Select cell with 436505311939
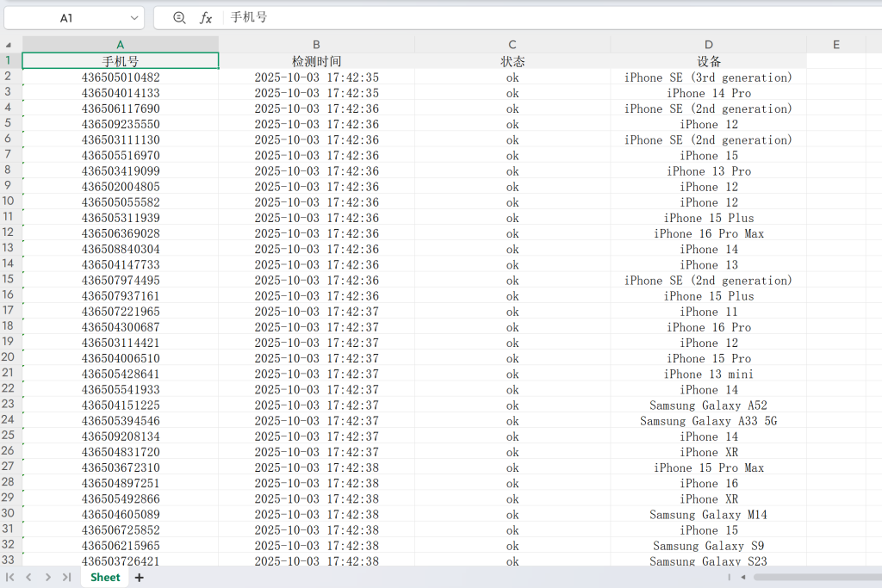The height and width of the screenshot is (588, 882). [121, 218]
